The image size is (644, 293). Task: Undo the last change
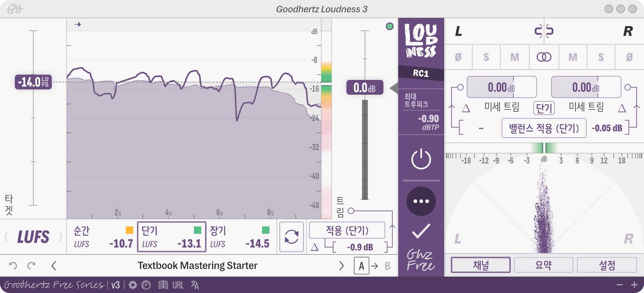(x=13, y=266)
